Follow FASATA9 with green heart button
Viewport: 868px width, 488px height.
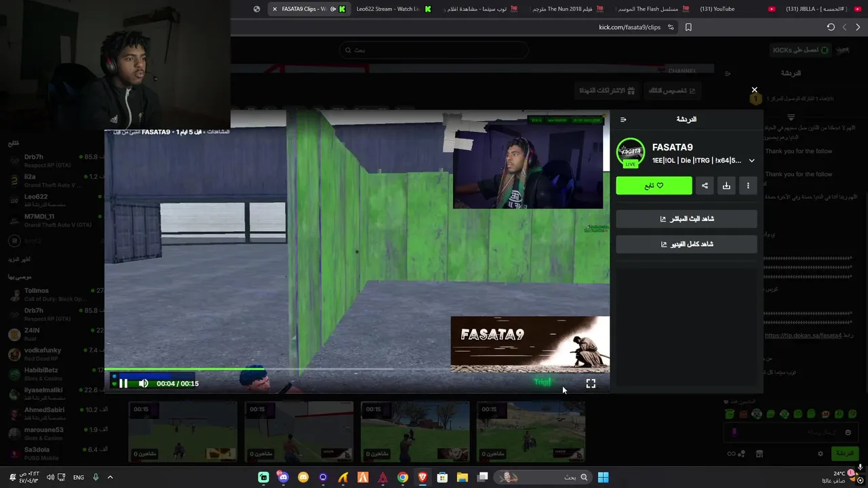[654, 186]
